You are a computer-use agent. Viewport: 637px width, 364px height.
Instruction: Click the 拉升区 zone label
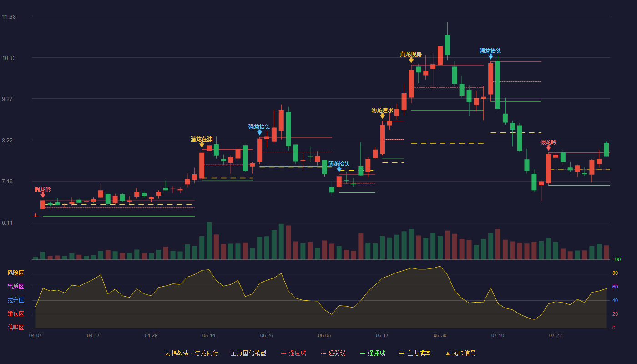[15, 300]
